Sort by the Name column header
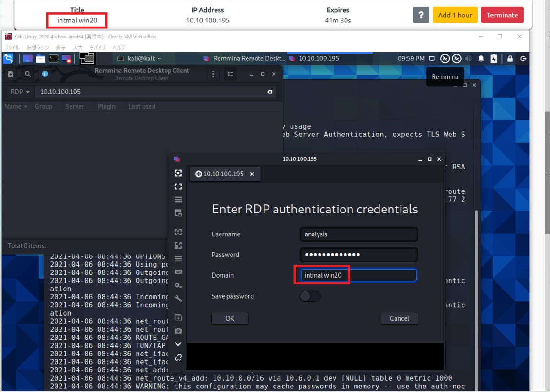The width and height of the screenshot is (550, 392). tap(16, 106)
